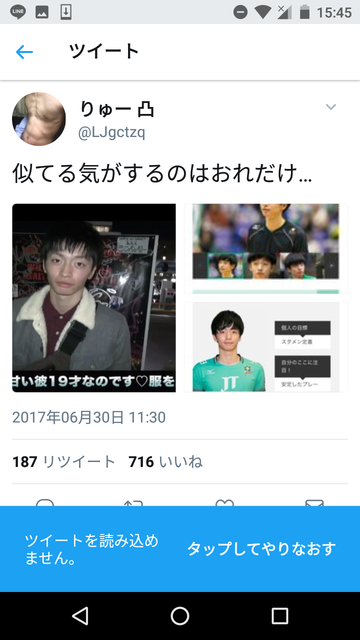The height and width of the screenshot is (640, 360).
Task: Tap the ツイートを読み込めません message
Action: (x=91, y=549)
